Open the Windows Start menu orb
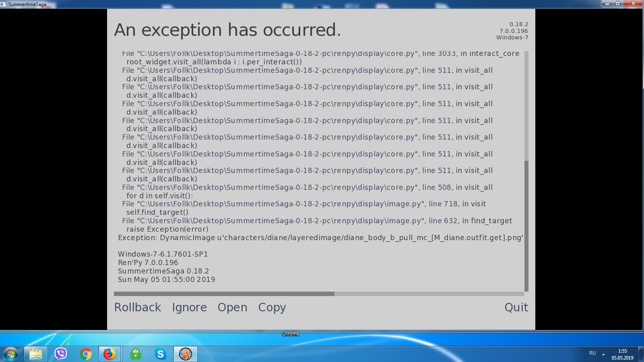 11,354
